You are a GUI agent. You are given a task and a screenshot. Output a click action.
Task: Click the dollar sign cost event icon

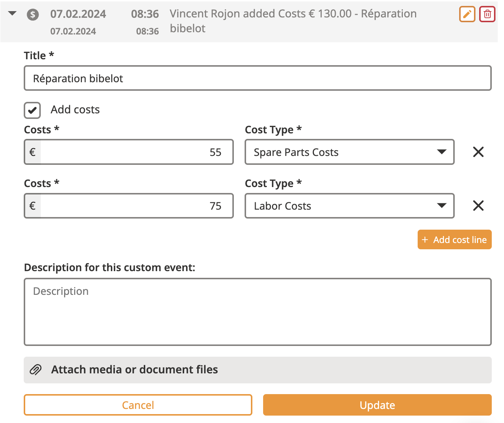click(x=33, y=15)
